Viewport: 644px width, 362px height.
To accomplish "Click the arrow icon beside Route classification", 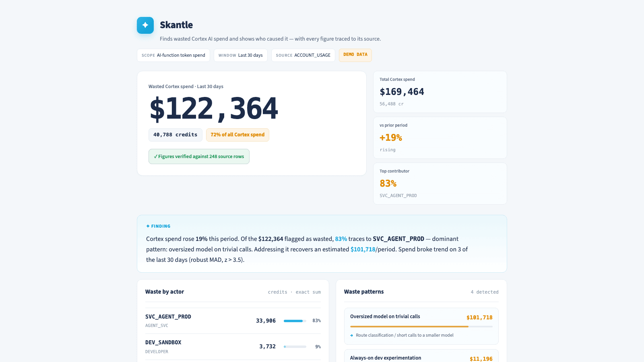I will click(352, 335).
